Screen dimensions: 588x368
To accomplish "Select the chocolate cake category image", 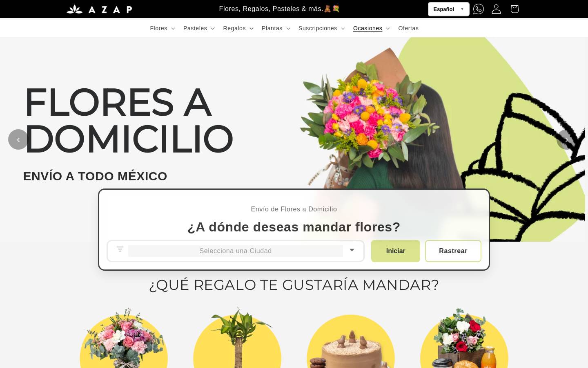I will (351, 341).
